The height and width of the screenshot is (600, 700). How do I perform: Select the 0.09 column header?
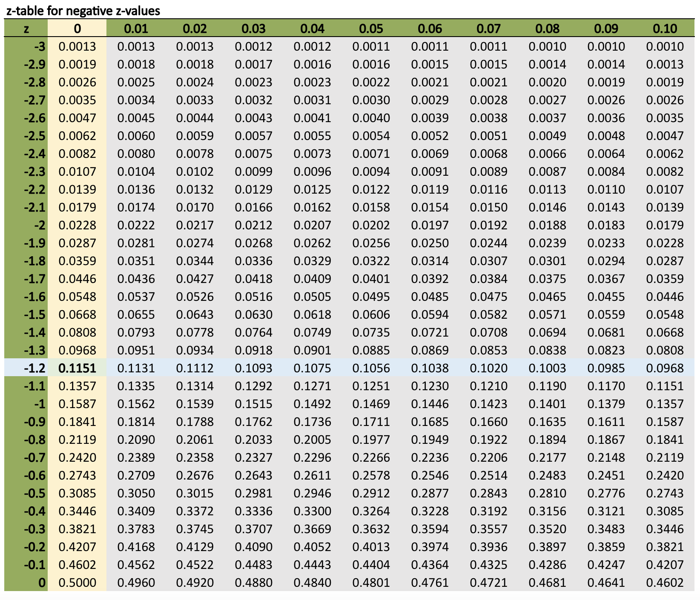[x=606, y=29]
